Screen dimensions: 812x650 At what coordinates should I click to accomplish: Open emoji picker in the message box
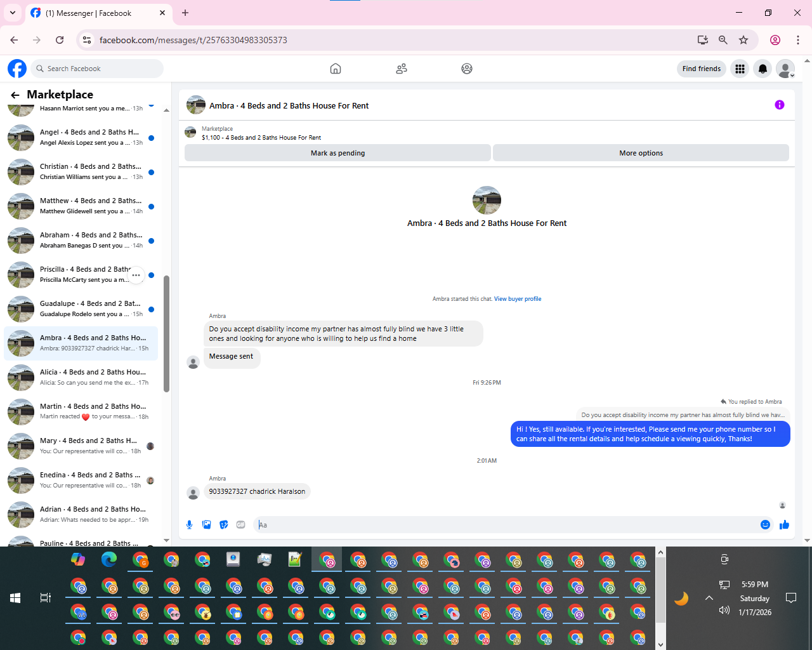tap(765, 524)
